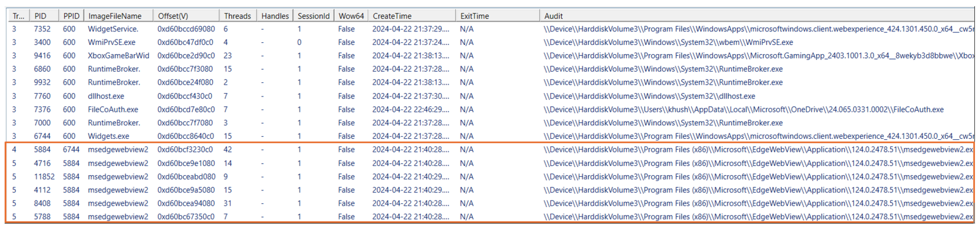
Task: Click the Handles column header
Action: coord(275,16)
